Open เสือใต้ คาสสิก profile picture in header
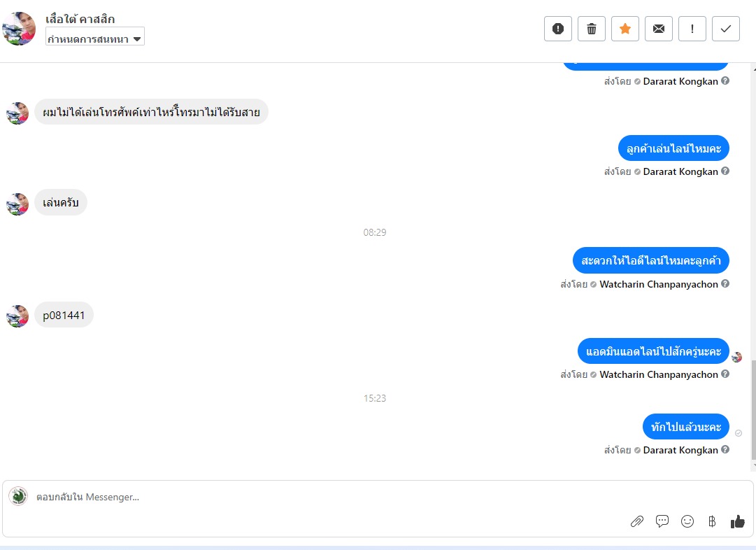 click(19, 29)
